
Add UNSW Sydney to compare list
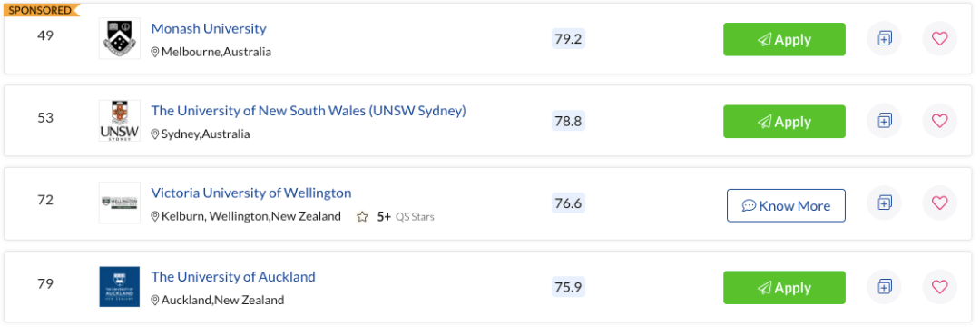884,121
